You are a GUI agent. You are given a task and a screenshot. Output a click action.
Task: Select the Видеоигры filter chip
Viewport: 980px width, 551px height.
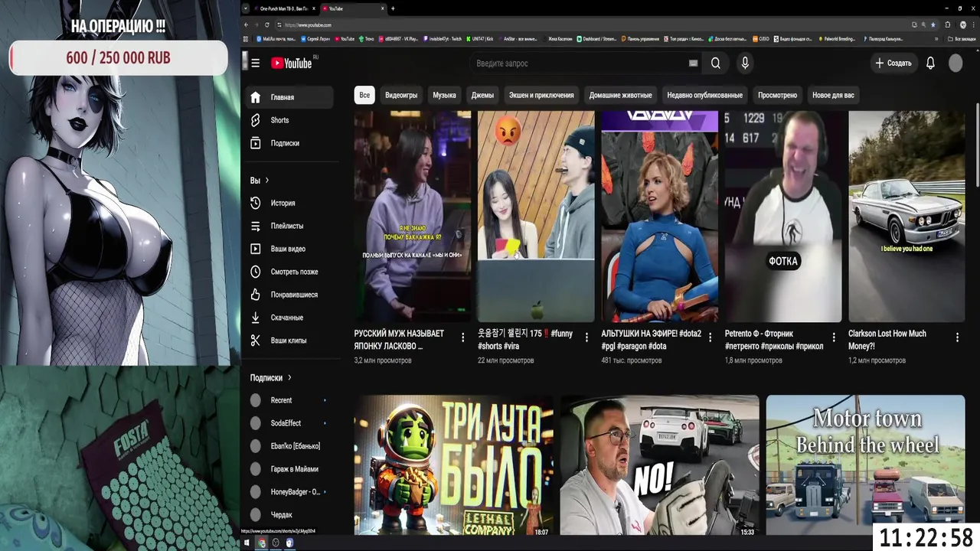[401, 96]
